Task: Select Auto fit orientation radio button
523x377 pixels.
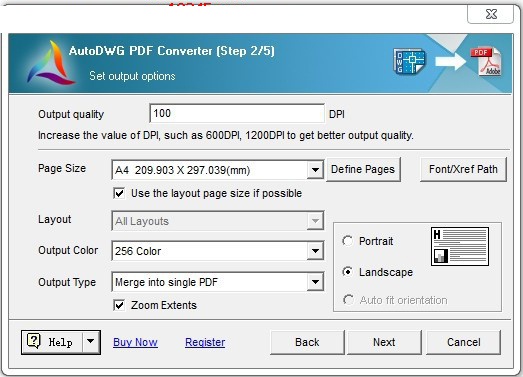Action: click(x=348, y=300)
